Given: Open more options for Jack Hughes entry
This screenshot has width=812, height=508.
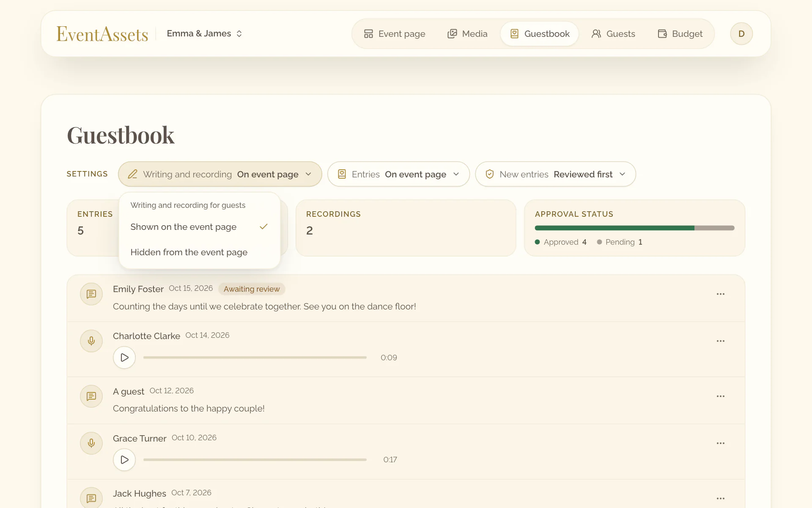Looking at the screenshot, I should (x=721, y=499).
